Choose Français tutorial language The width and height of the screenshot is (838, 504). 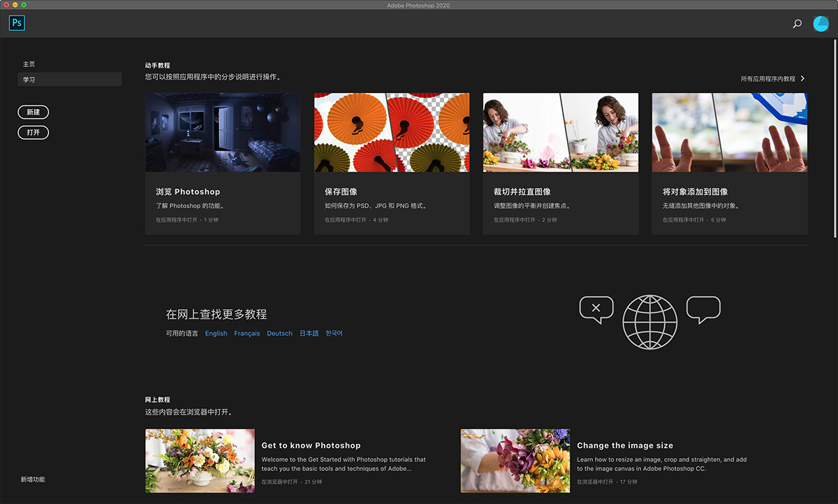pos(247,334)
